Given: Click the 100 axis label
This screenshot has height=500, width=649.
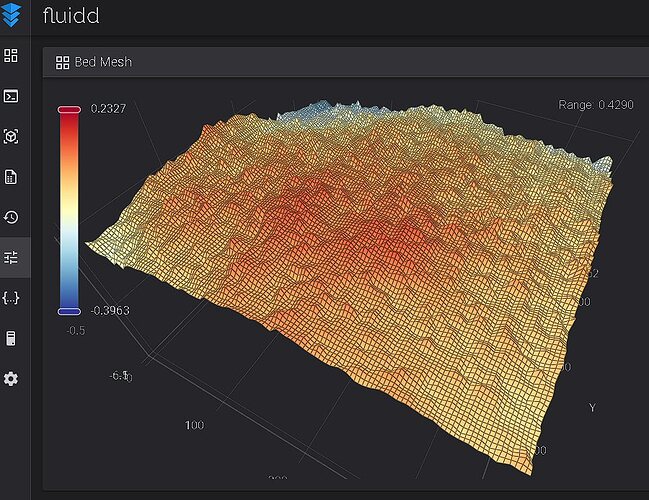Looking at the screenshot, I should [x=194, y=425].
